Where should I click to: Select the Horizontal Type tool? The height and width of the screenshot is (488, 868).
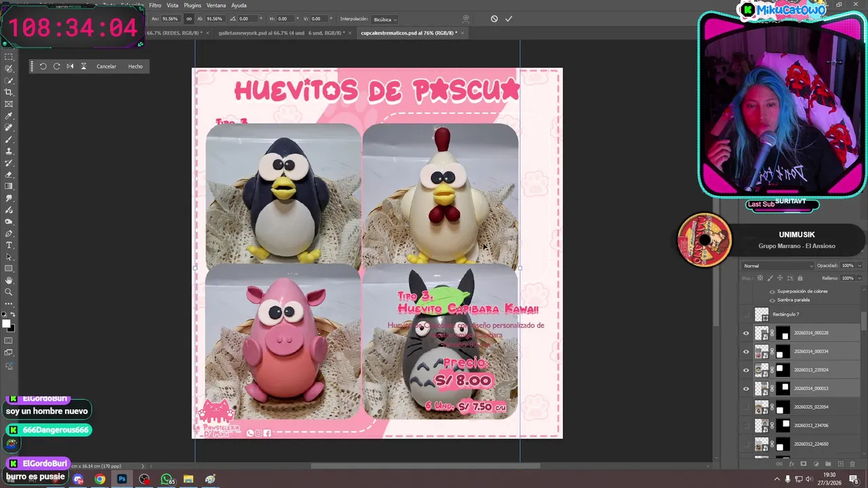[9, 245]
